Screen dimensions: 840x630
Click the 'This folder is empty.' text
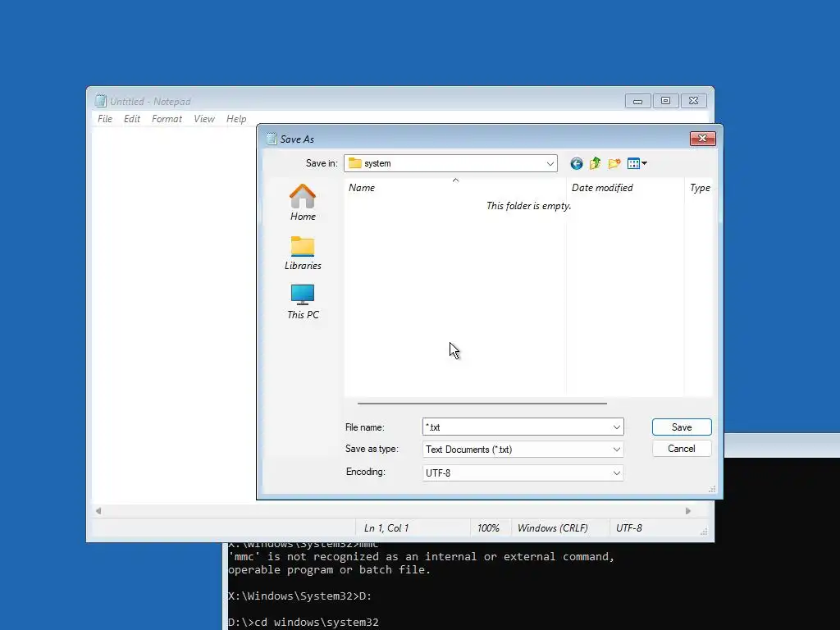[x=529, y=206]
